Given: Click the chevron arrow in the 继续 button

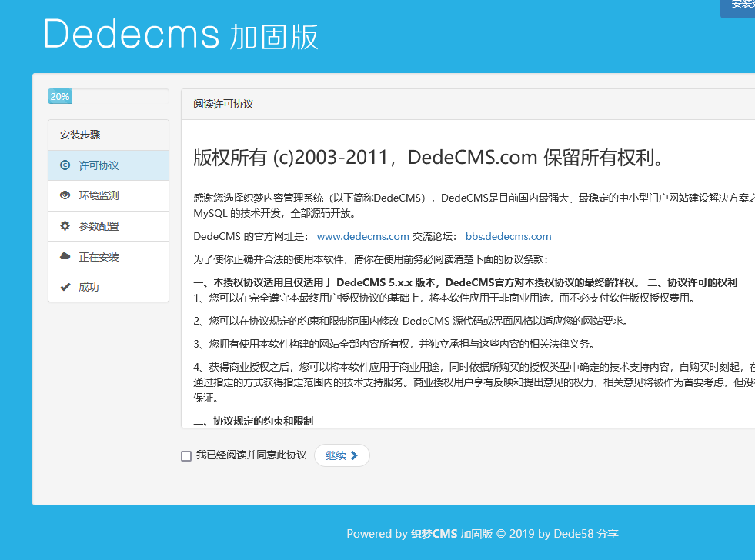Looking at the screenshot, I should (354, 455).
